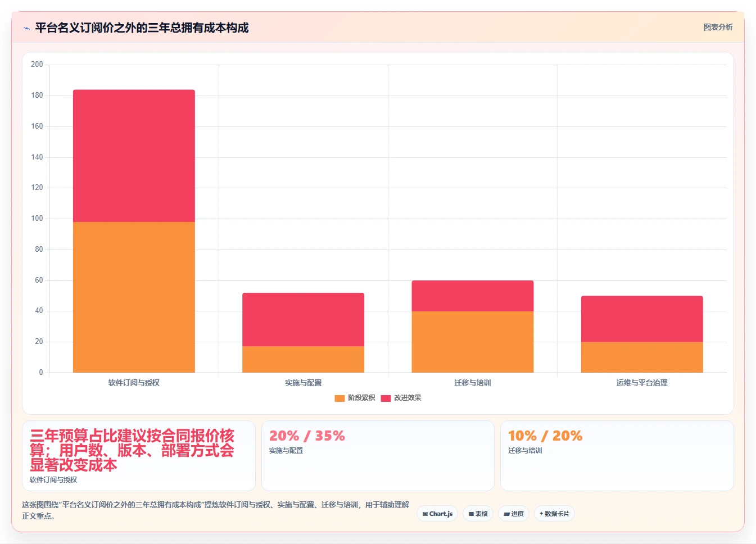Click orange segment of 迁移与培训 bar
756x544 pixels.
tap(472, 342)
